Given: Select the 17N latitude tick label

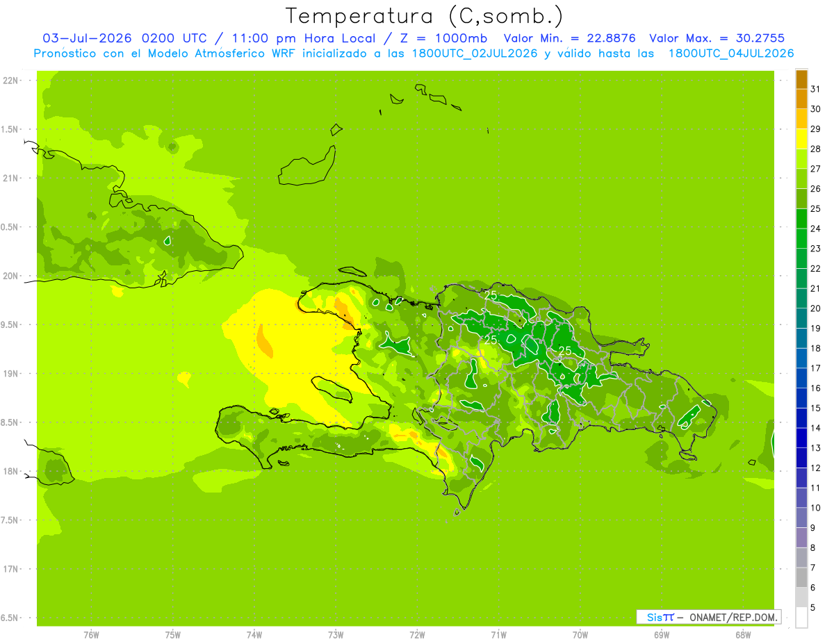Looking at the screenshot, I should coord(10,569).
